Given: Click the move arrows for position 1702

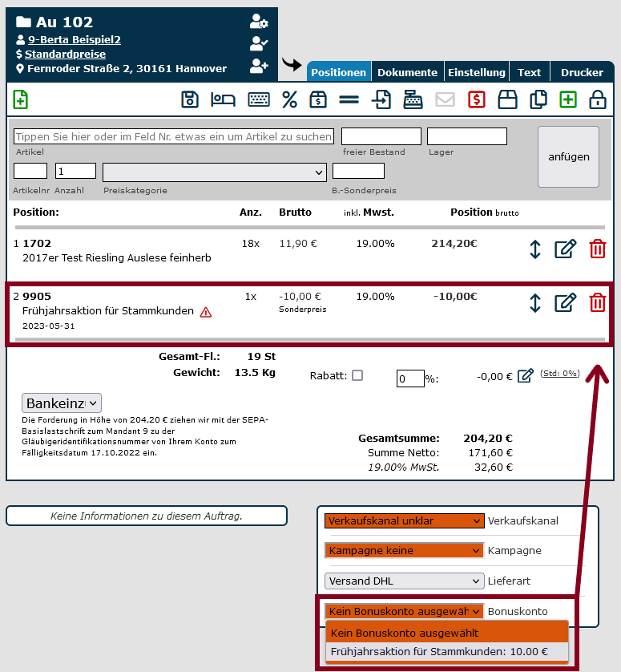Looking at the screenshot, I should (x=535, y=249).
